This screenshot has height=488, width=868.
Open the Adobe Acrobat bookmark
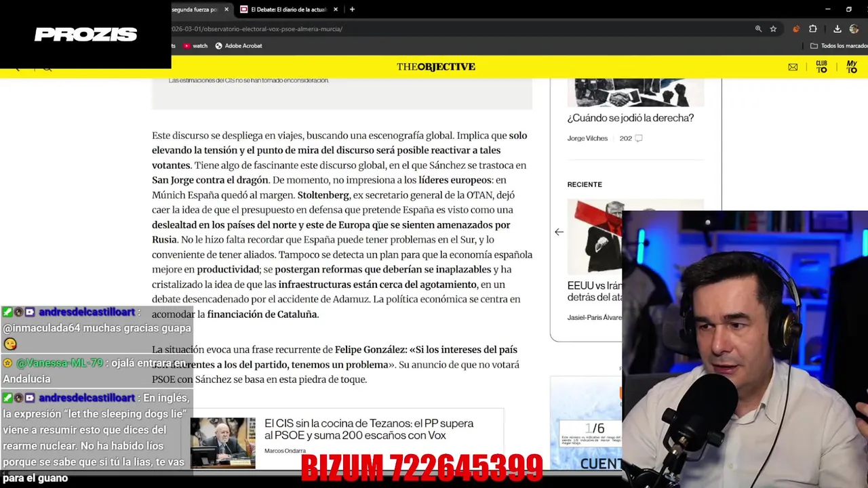click(x=239, y=46)
